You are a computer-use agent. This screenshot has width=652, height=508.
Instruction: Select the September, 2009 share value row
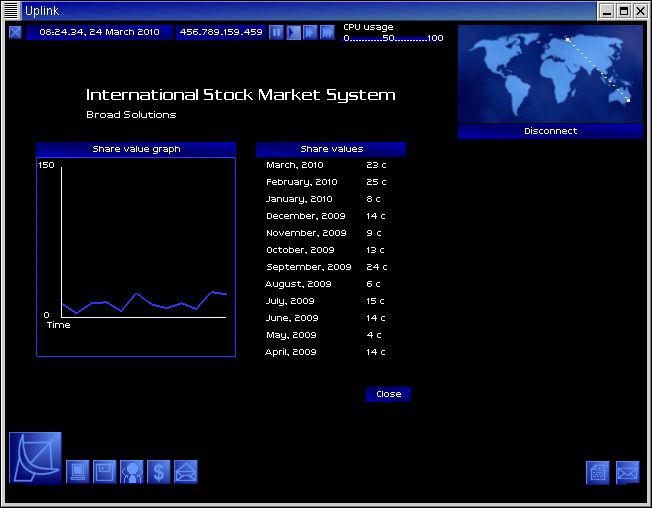pos(327,267)
